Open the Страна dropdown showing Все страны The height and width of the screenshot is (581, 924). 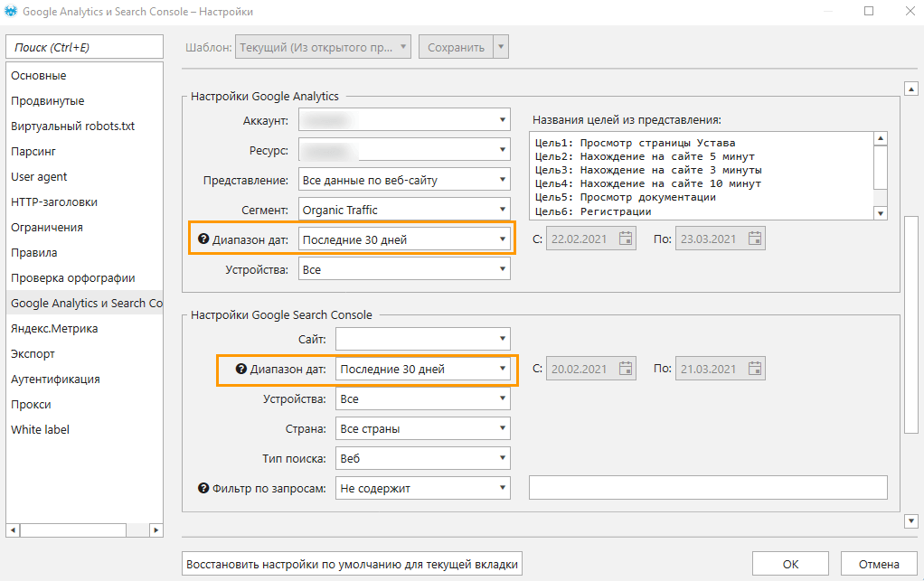pos(423,428)
